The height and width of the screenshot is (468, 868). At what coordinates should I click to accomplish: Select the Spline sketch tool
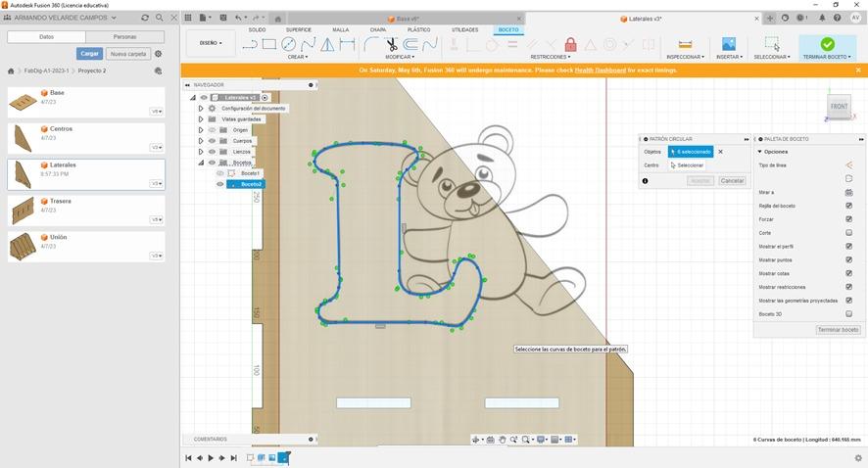308,44
